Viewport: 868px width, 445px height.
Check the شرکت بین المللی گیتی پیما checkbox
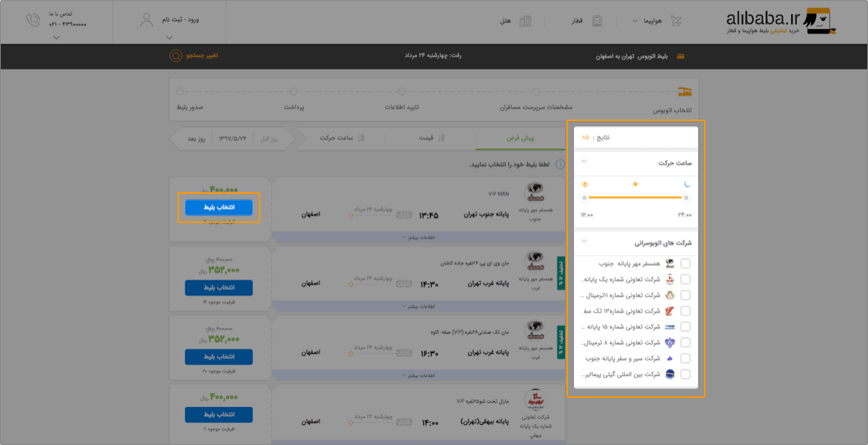685,374
